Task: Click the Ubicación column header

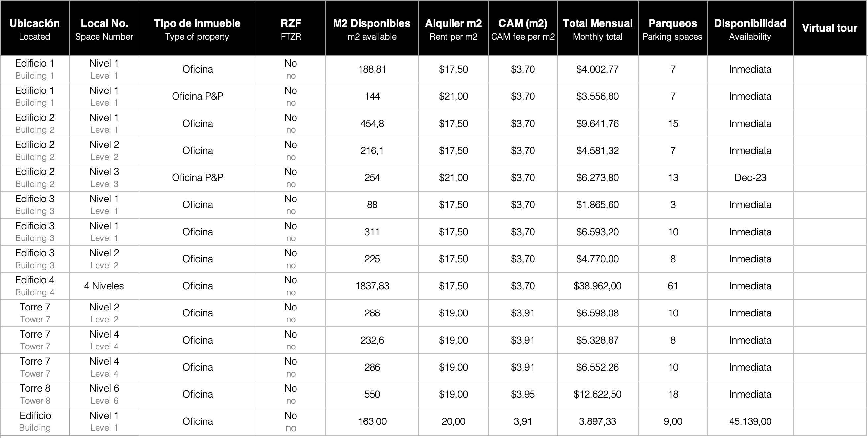Action: point(35,28)
